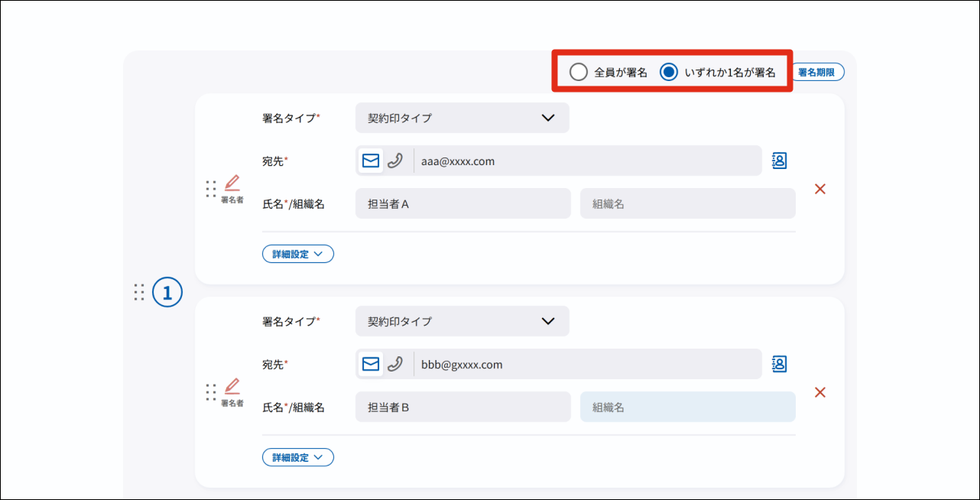
Task: Click the email field containing aaa@xxxx.com
Action: [x=587, y=161]
